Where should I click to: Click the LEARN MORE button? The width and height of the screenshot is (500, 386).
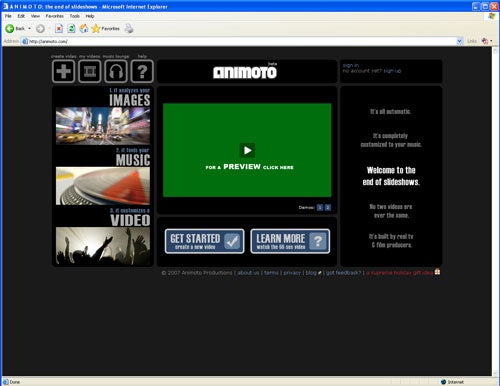pos(290,241)
